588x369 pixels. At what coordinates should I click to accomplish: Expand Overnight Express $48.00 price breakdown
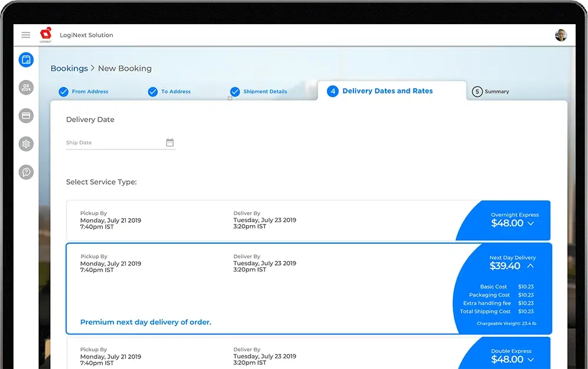530,224
